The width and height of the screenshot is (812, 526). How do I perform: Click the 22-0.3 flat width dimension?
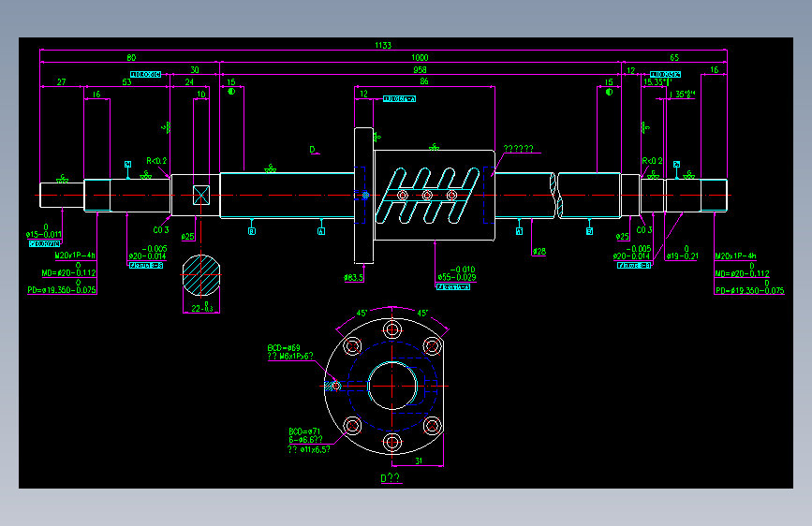pyautogui.click(x=202, y=306)
